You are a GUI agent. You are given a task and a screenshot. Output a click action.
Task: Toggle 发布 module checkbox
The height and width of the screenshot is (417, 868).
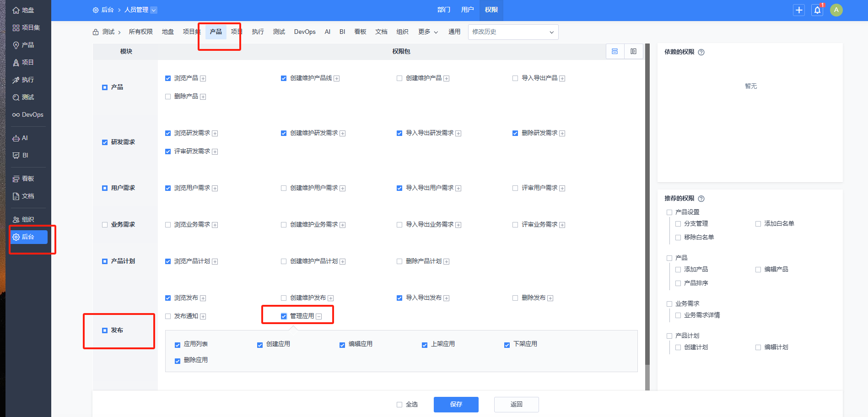point(105,330)
